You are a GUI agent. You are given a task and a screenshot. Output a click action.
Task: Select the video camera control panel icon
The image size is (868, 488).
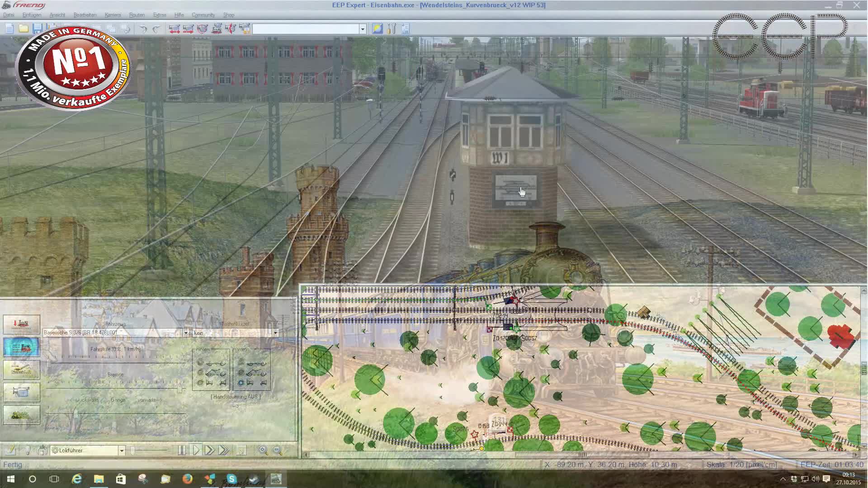coord(21,392)
